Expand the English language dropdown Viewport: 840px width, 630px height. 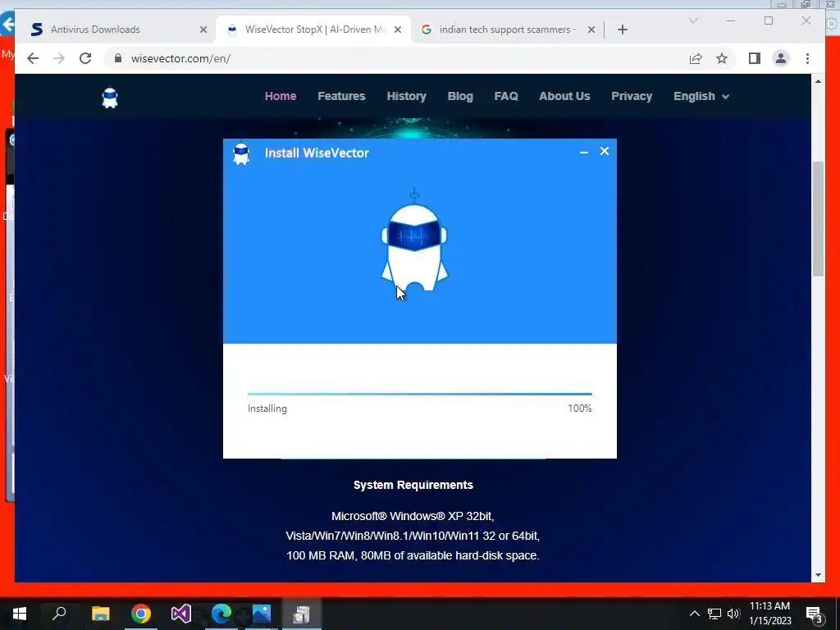pos(701,97)
